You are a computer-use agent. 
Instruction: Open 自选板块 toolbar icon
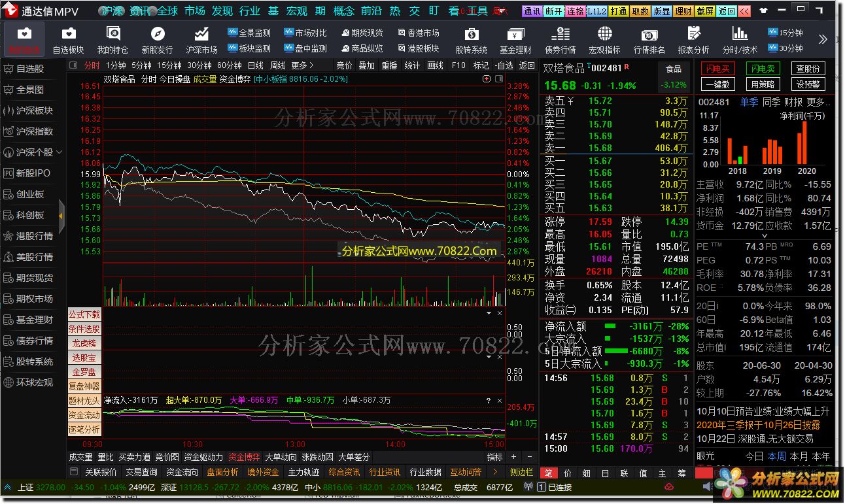69,39
